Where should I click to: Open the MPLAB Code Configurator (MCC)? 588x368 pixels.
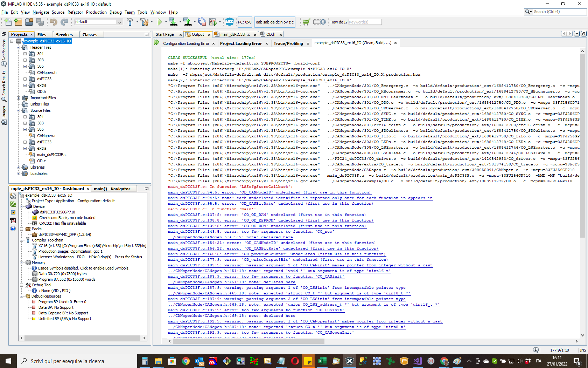tap(229, 22)
